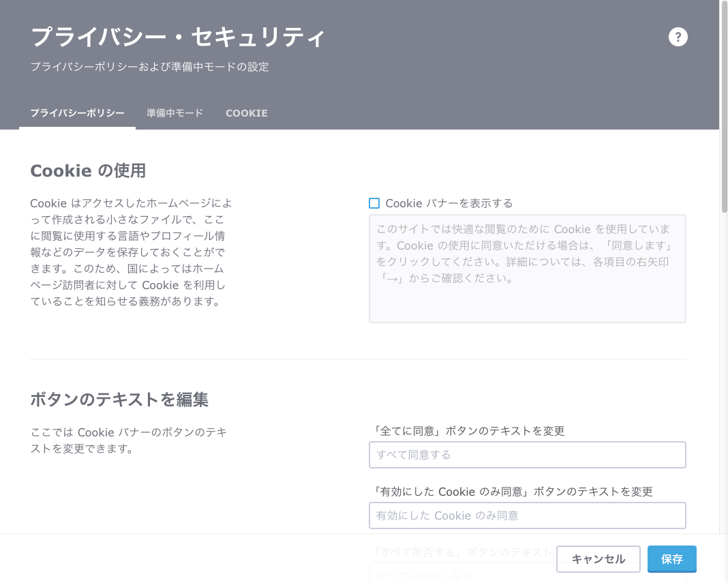Click the Cookie の使用 section heading
The width and height of the screenshot is (728, 583).
(89, 170)
